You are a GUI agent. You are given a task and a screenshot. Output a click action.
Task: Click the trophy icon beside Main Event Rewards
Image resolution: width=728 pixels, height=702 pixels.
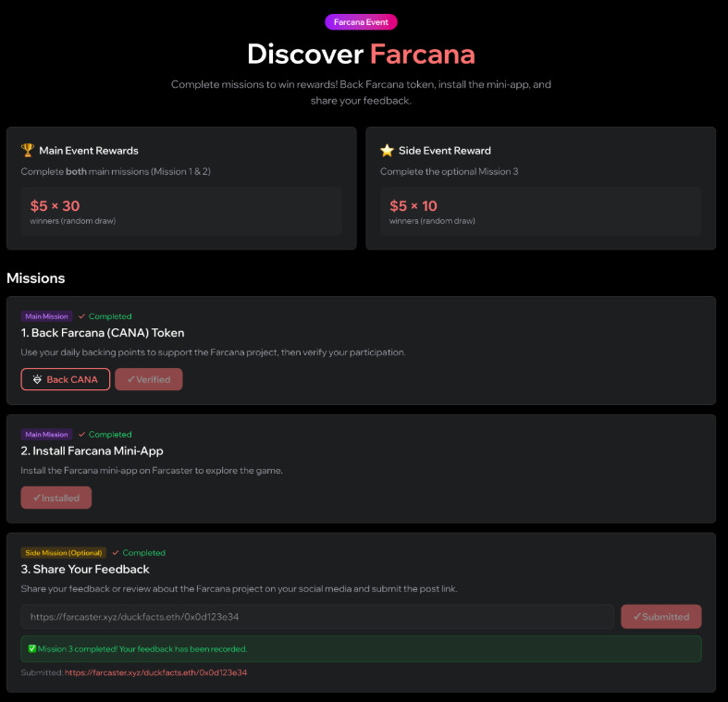point(28,150)
